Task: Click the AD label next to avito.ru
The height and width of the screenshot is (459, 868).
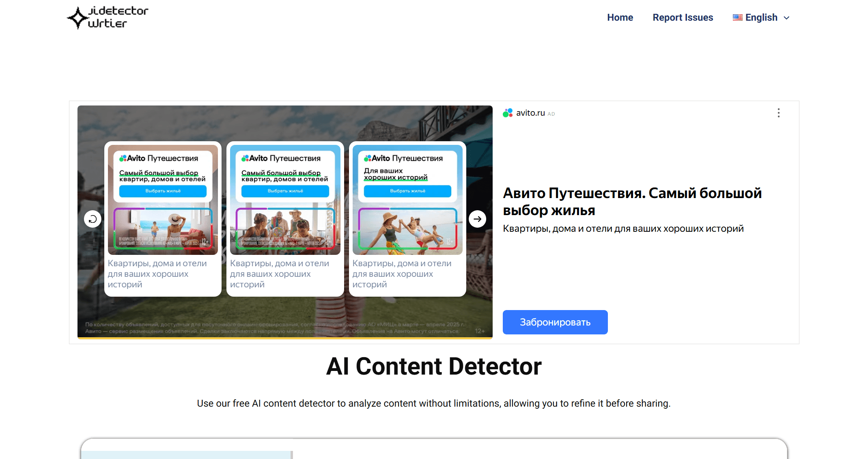Action: pos(551,114)
